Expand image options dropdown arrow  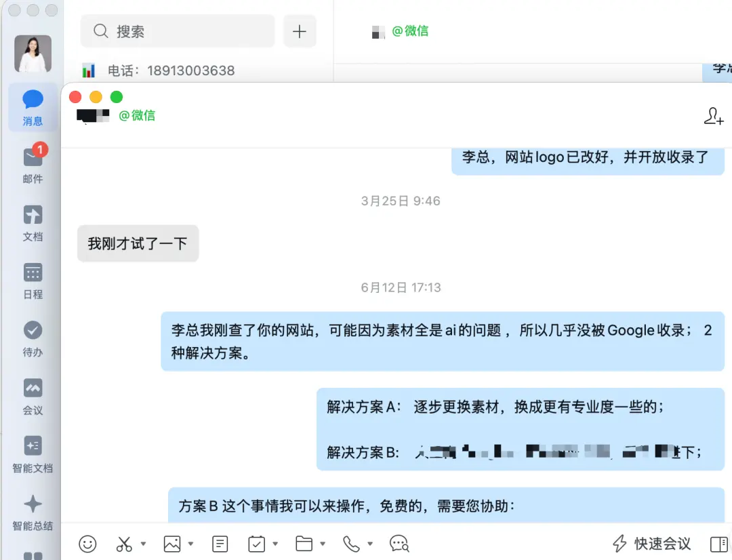(190, 544)
